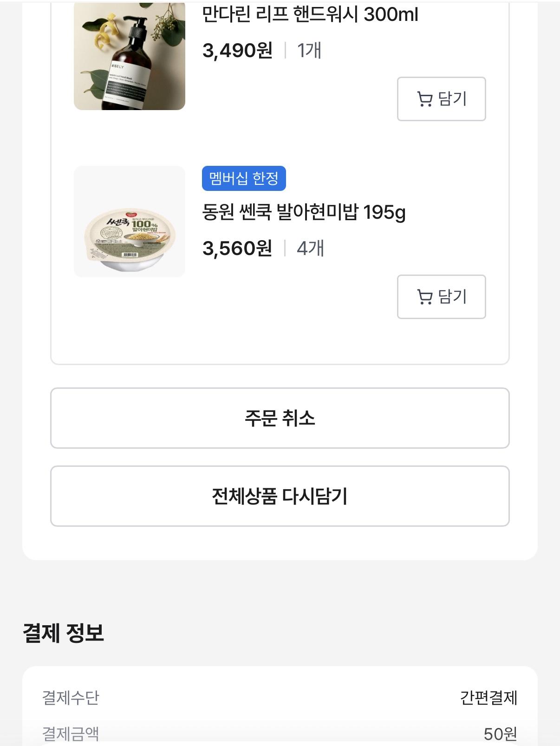This screenshot has width=560, height=746.
Task: Open the 동원 쎈쿡 발아현미밥 195g title
Action: (304, 212)
